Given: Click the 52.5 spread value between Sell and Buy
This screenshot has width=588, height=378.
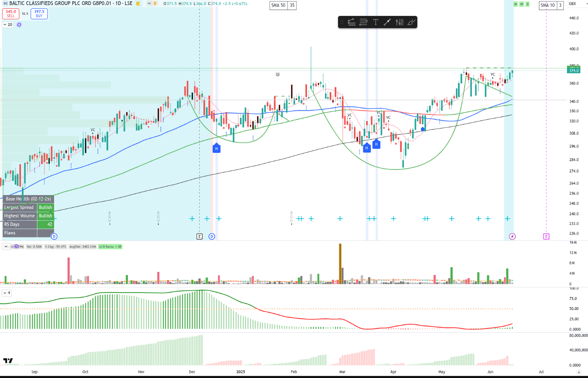Looking at the screenshot, I should click(25, 14).
